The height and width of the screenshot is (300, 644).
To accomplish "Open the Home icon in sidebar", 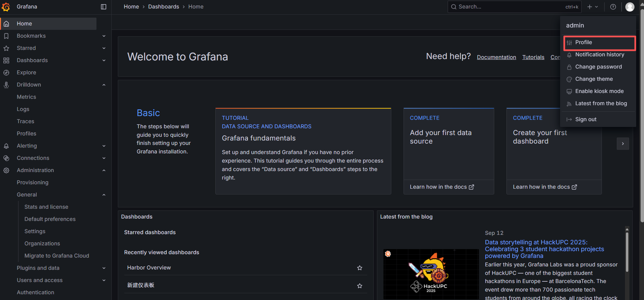I will [x=6, y=24].
